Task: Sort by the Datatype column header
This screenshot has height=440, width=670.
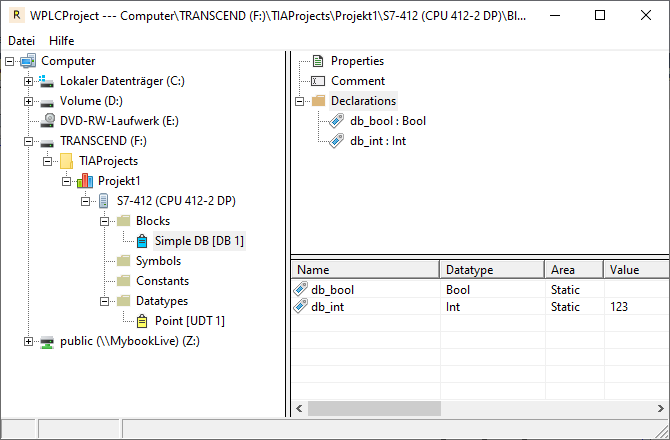Action: tap(491, 270)
